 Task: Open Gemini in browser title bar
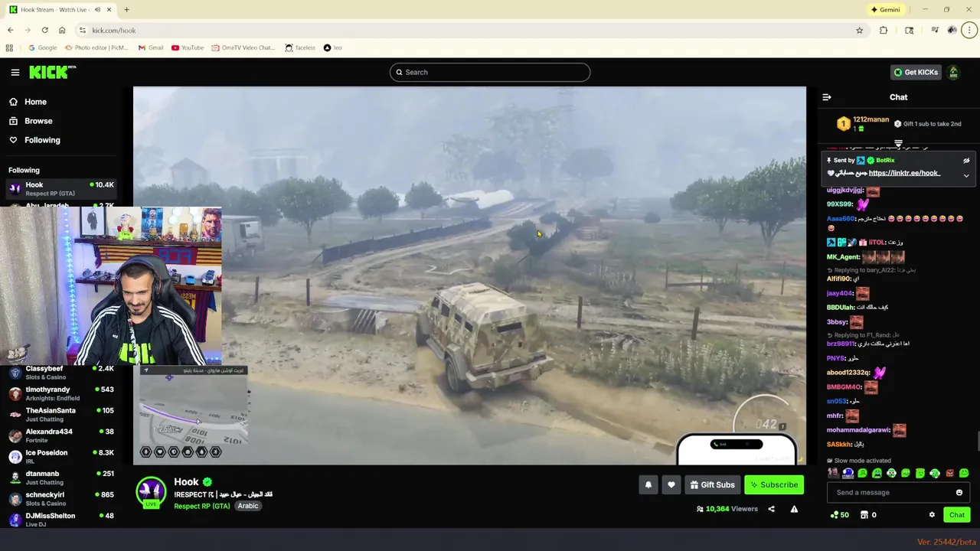(x=886, y=10)
